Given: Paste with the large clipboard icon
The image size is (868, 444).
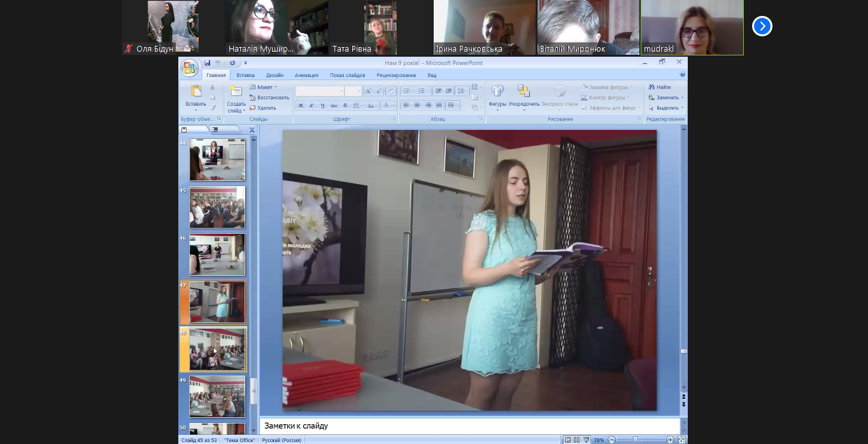Looking at the screenshot, I should 196,90.
